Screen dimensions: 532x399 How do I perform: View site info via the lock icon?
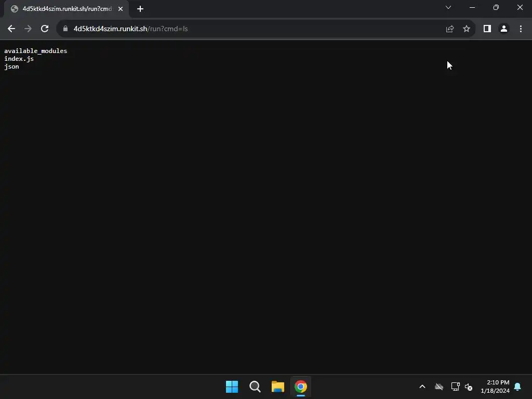(x=65, y=29)
